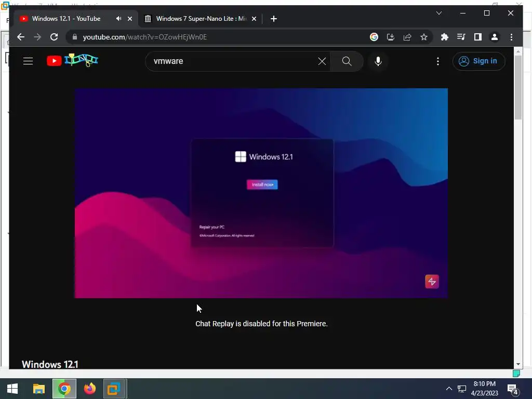This screenshot has width=532, height=399.
Task: Click the red channel watermark in video
Action: pyautogui.click(x=432, y=282)
